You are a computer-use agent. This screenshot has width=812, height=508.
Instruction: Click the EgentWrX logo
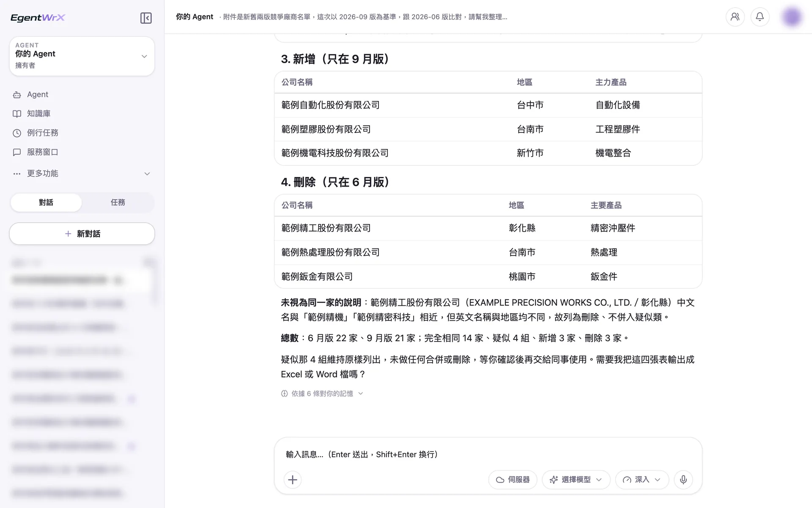pyautogui.click(x=38, y=17)
